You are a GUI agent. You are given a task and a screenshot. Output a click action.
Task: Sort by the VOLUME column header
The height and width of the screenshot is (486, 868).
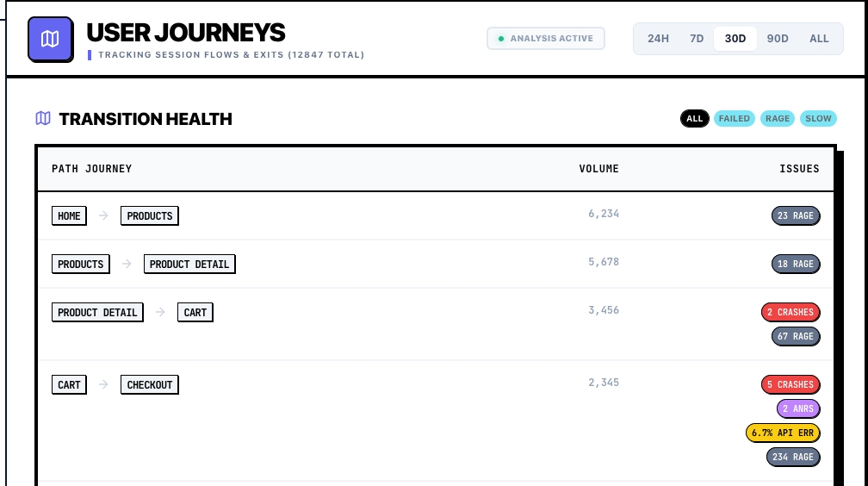[x=598, y=169]
